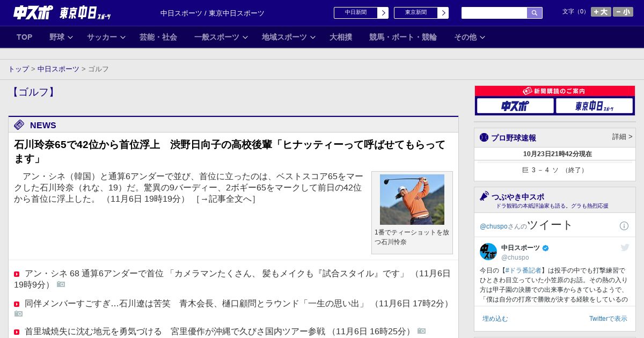
Task: Increase font size with the 大 button
Action: point(601,12)
